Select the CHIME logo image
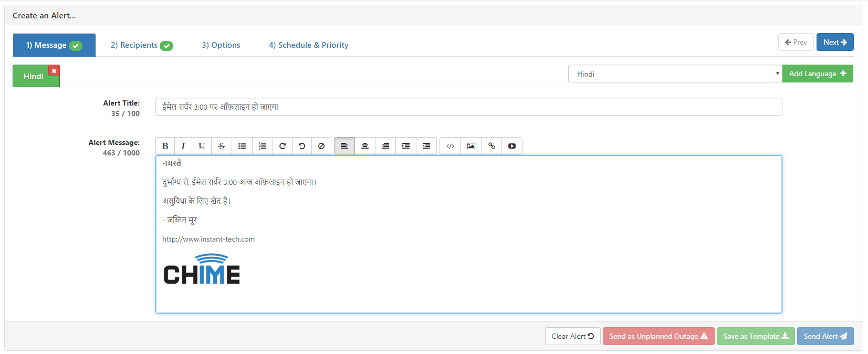 point(202,269)
